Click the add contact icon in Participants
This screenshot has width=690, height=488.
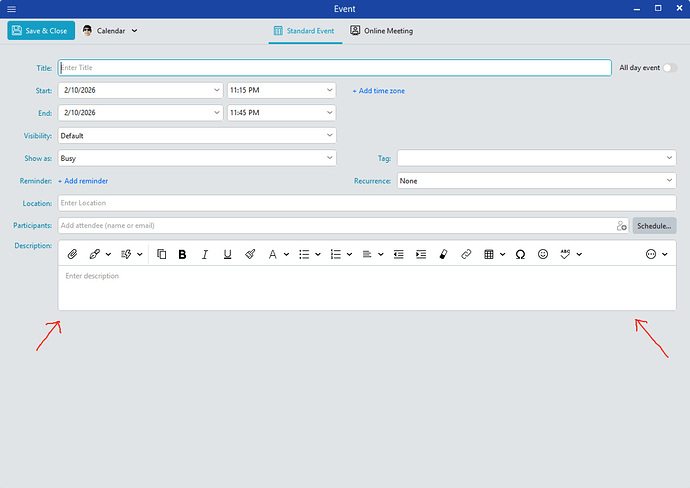(x=621, y=226)
